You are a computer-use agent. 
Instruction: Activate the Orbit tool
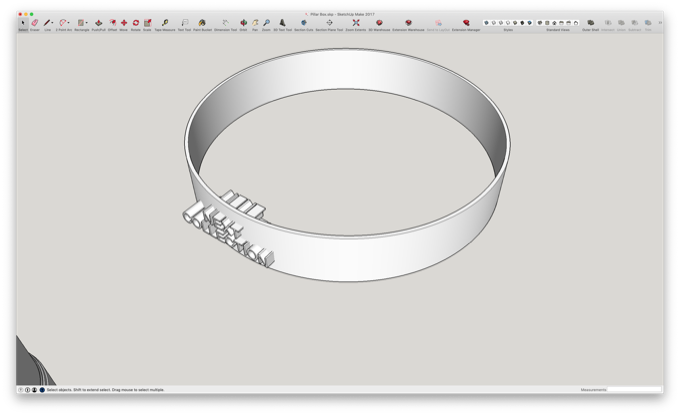[243, 23]
